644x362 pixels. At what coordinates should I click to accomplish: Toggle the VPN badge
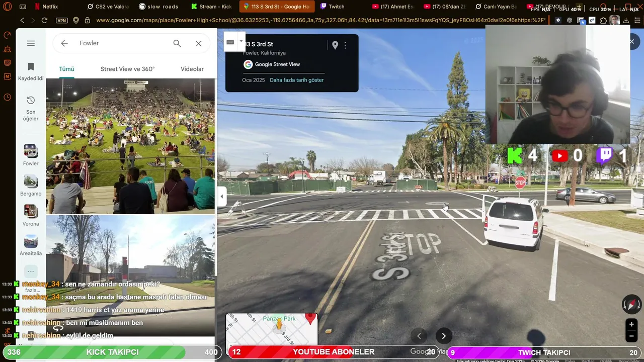61,20
